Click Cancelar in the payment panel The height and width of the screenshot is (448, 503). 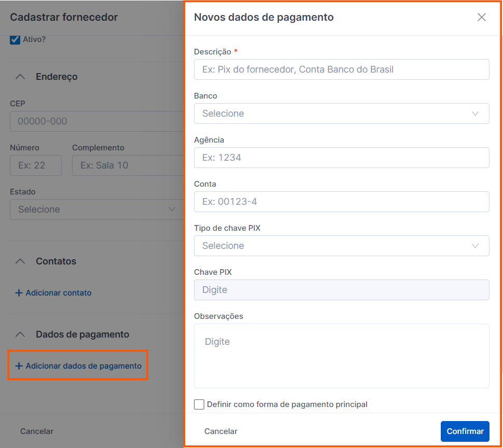click(x=221, y=431)
